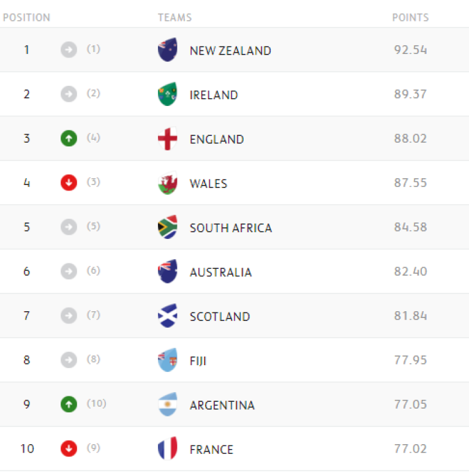Screen dimensions: 469x476
Task: Click the Fiji team flag icon
Action: tap(167, 360)
